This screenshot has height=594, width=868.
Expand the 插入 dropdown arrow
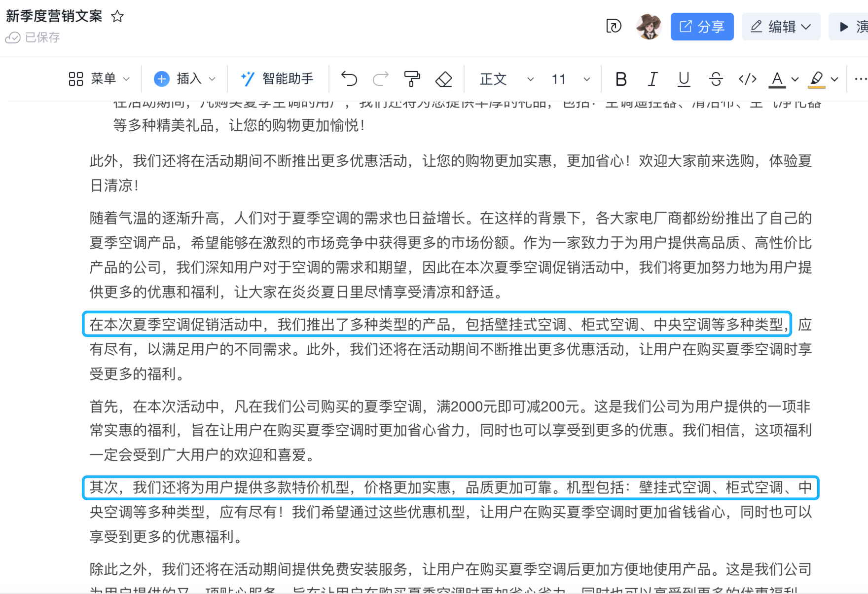(x=212, y=79)
